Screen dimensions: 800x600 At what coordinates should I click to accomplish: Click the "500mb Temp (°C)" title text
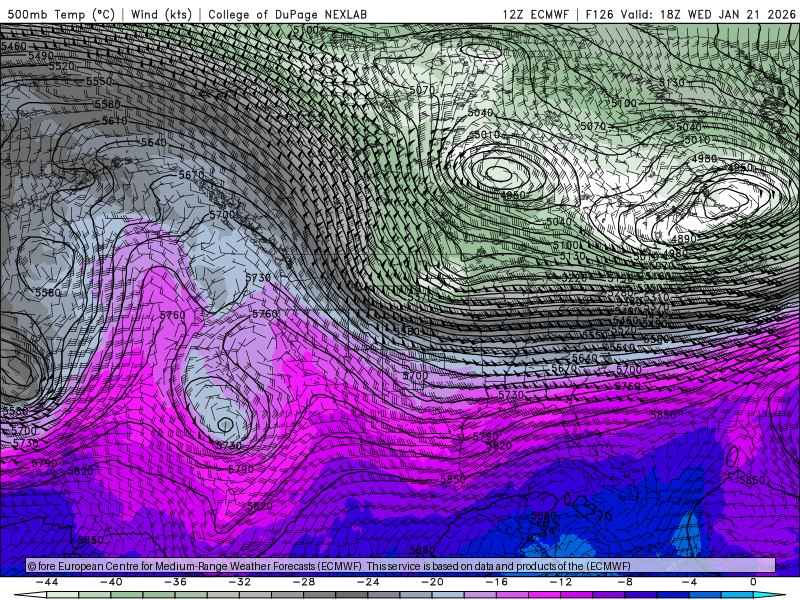point(61,14)
